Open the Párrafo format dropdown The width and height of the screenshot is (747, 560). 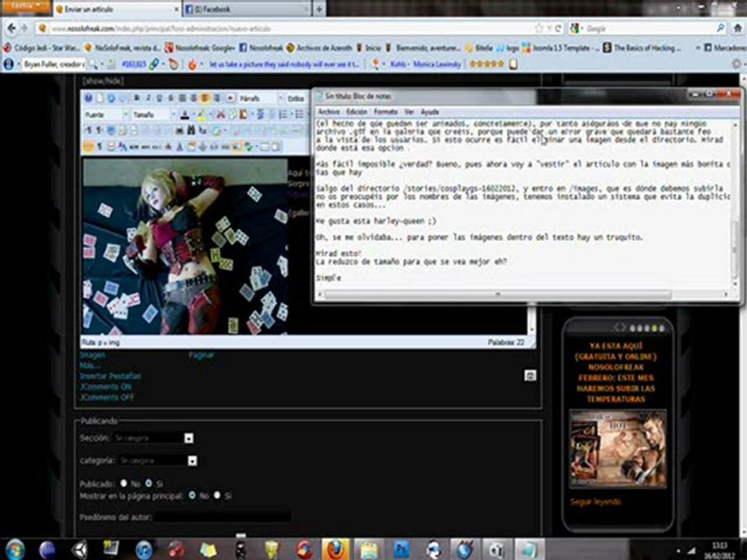pos(261,98)
